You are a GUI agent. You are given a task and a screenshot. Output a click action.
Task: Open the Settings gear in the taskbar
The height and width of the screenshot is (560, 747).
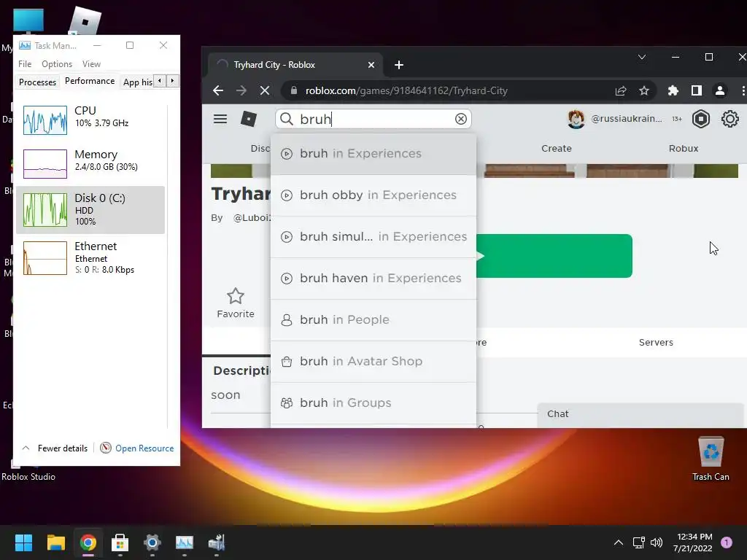(152, 542)
